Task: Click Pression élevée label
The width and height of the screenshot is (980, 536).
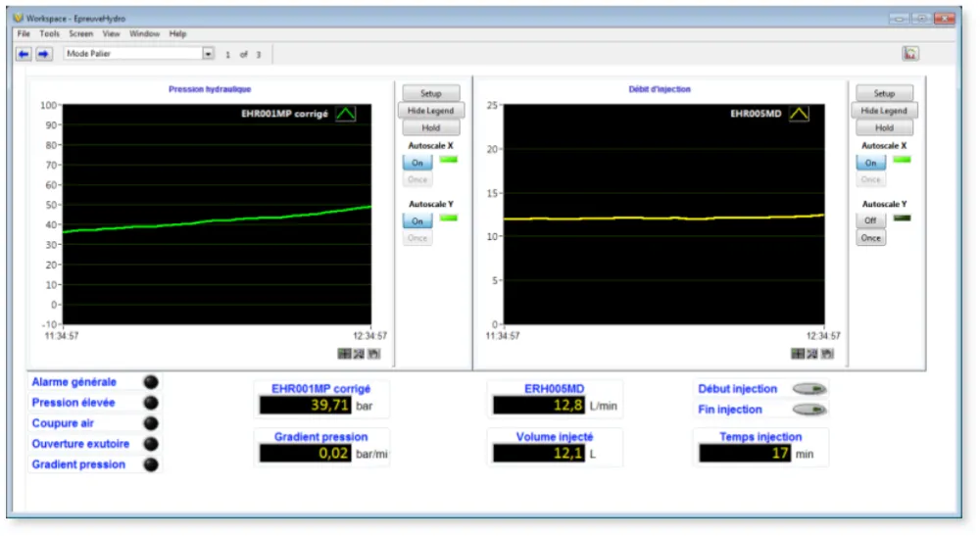Action: pyautogui.click(x=73, y=403)
